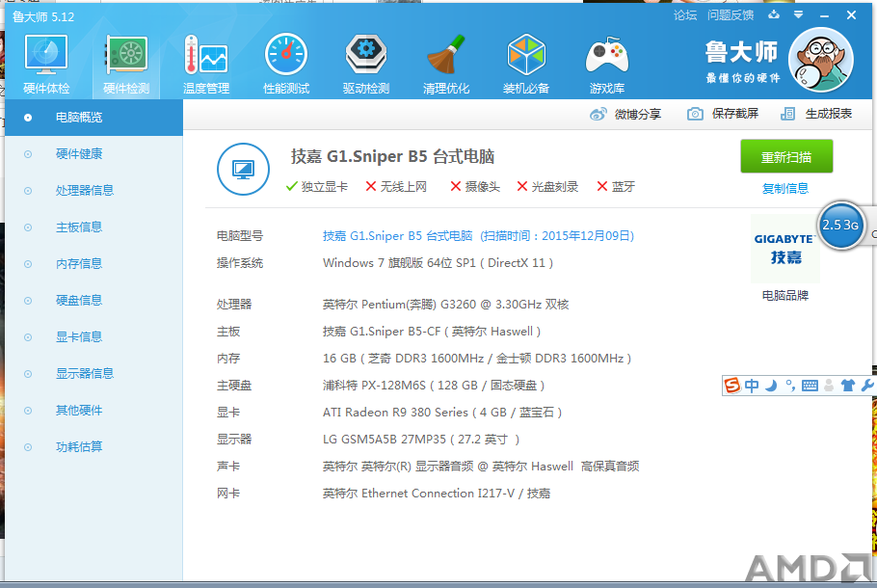Screen dimensions: 877x588
Task: Click the sound card 高保真音频 text
Action: point(481,467)
